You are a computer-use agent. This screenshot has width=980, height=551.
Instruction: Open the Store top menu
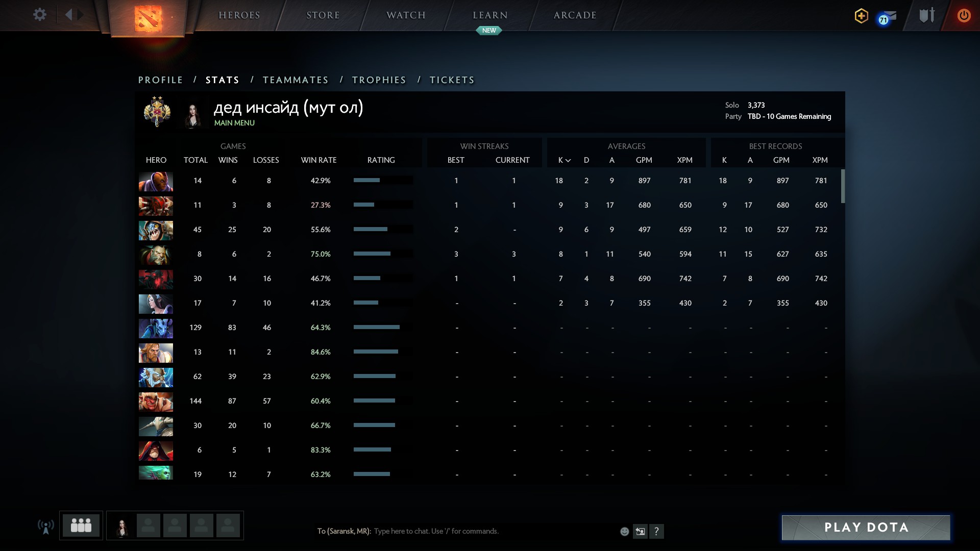[323, 15]
